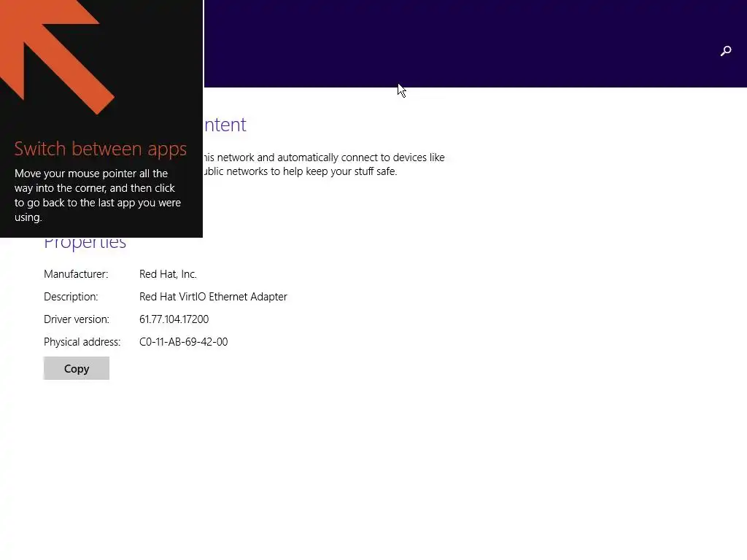Select the Description label
This screenshot has width=747, height=560.
pyautogui.click(x=71, y=297)
